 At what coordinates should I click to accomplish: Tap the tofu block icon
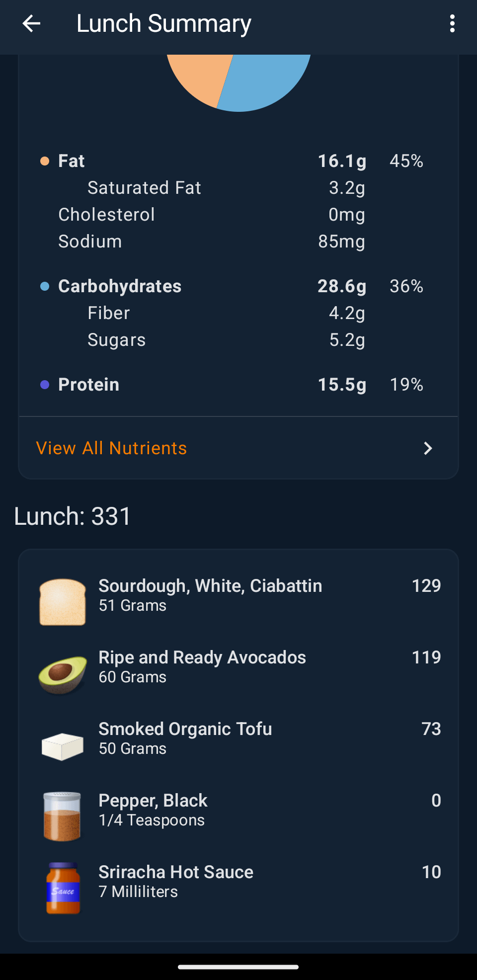63,746
